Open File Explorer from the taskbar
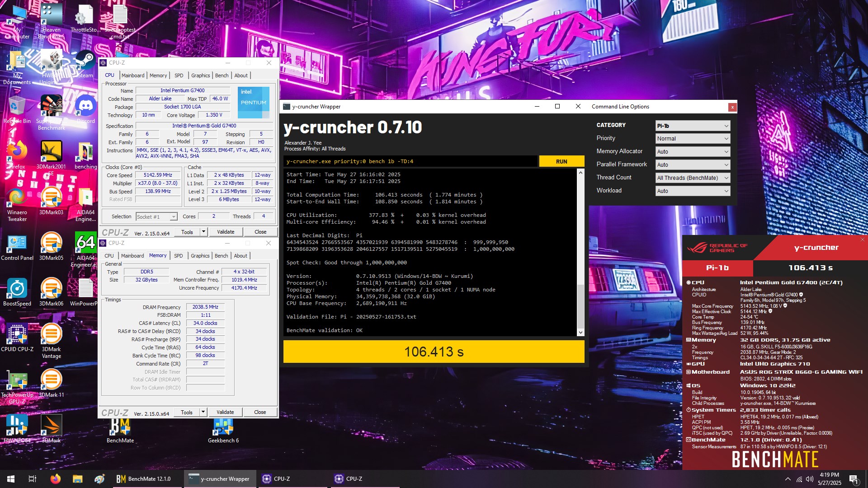Screen dimensions: 868x488 pyautogui.click(x=77, y=479)
